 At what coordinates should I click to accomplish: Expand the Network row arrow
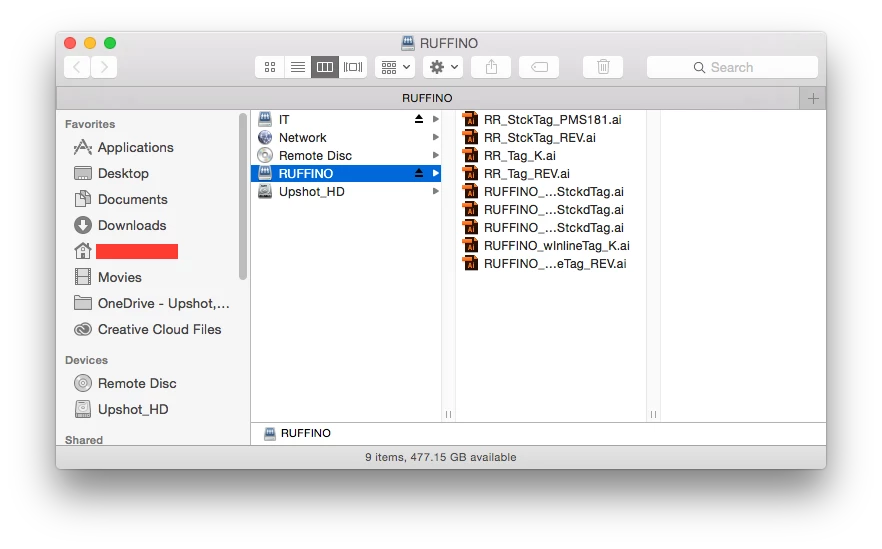click(435, 137)
